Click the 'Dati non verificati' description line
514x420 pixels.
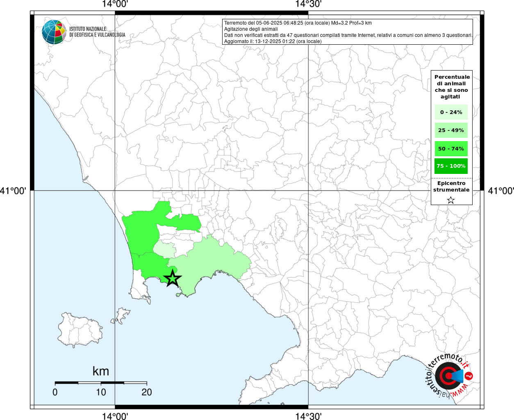(348, 35)
